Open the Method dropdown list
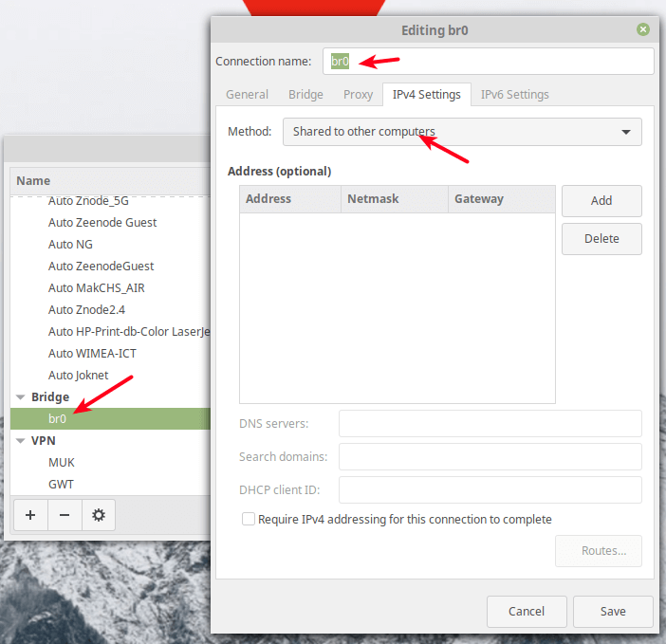 [462, 132]
